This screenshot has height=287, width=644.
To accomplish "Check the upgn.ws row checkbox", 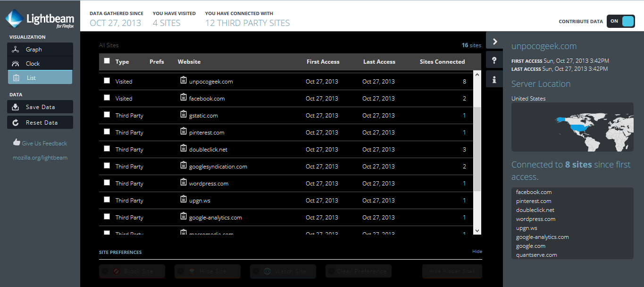I will point(107,200).
